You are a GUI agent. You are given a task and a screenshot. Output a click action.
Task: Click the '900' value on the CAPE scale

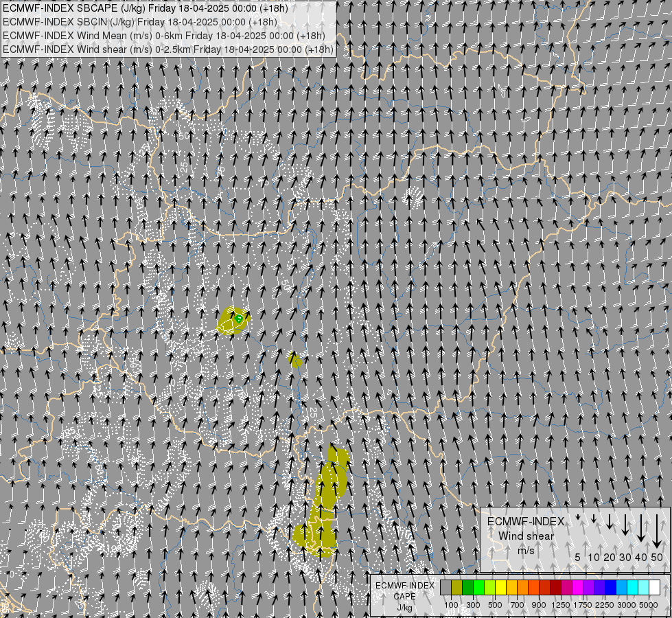point(539,605)
